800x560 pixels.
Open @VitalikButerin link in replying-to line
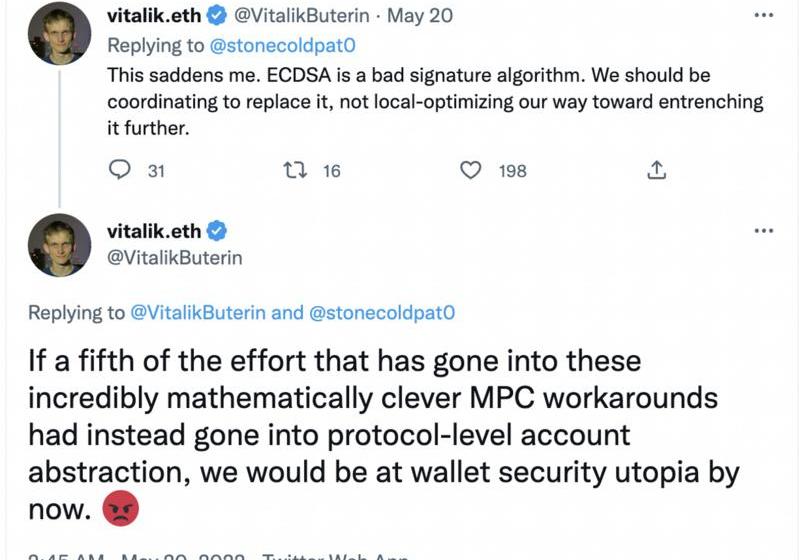[199, 312]
